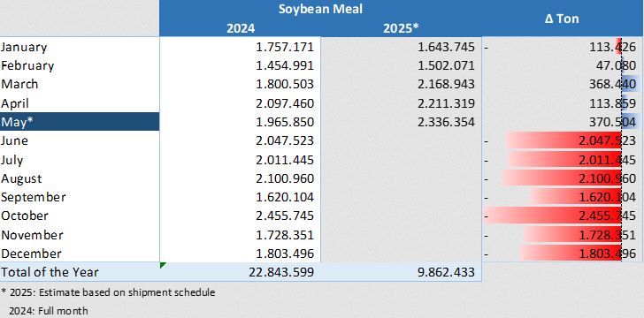Viewport: 644px width, 318px height.
Task: Click January 2024 value 1.757.171
Action: pyautogui.click(x=285, y=47)
